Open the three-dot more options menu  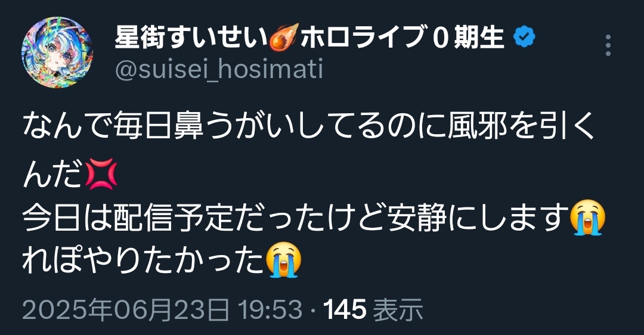[x=608, y=45]
